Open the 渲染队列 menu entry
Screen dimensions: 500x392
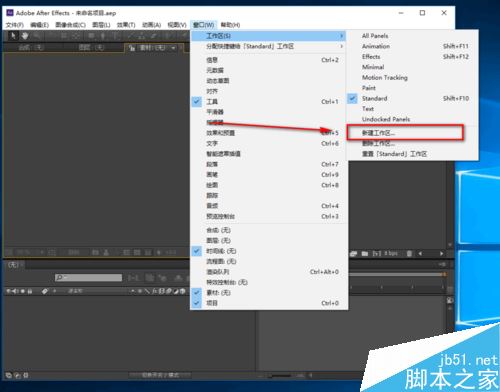coord(269,272)
